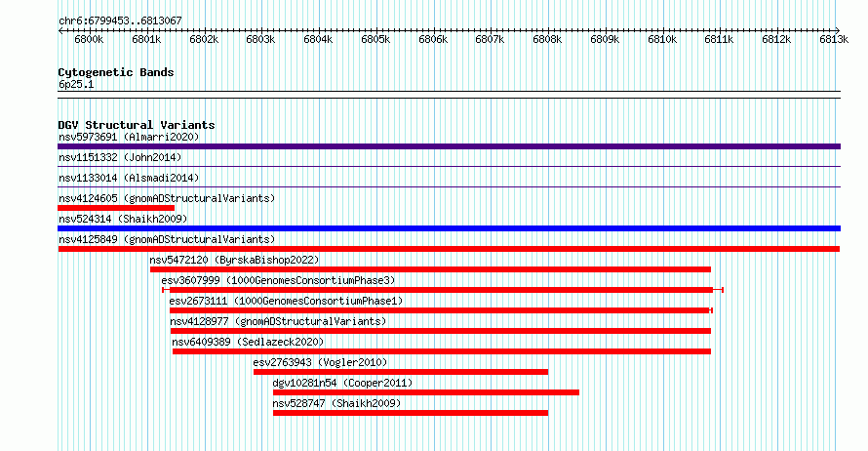This screenshot has height=451, width=868.
Task: Click the 6811k ruler tick label
Action: click(719, 39)
